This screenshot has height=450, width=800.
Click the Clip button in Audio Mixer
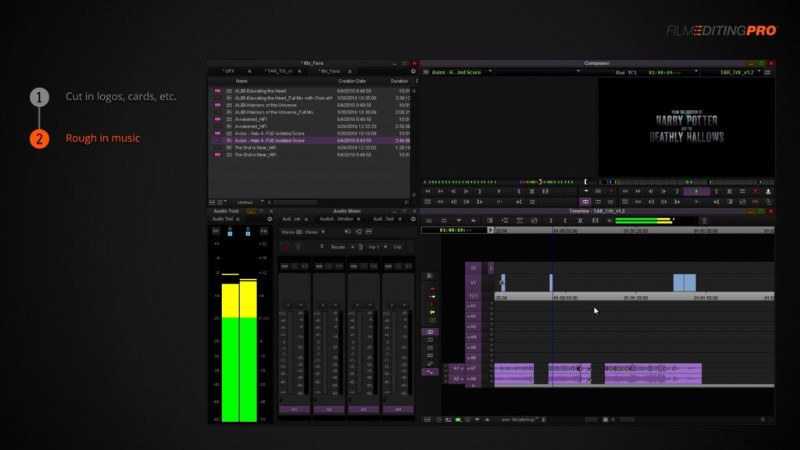coord(397,247)
